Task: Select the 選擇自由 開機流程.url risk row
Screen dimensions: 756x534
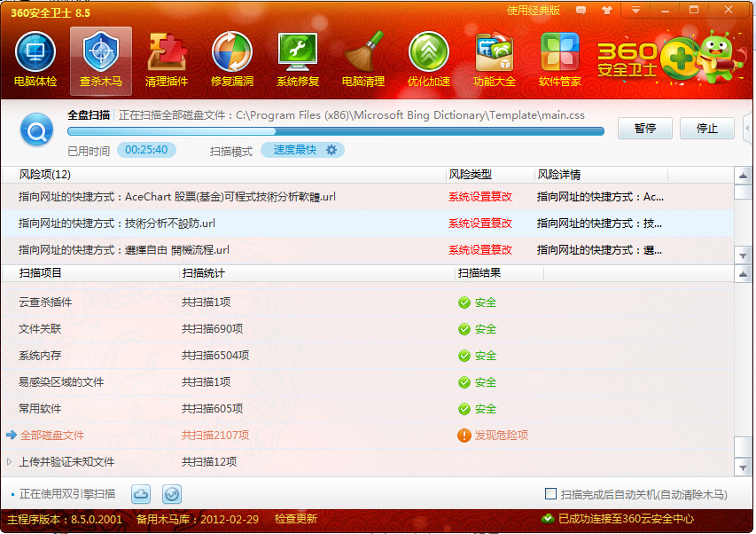Action: tap(368, 250)
